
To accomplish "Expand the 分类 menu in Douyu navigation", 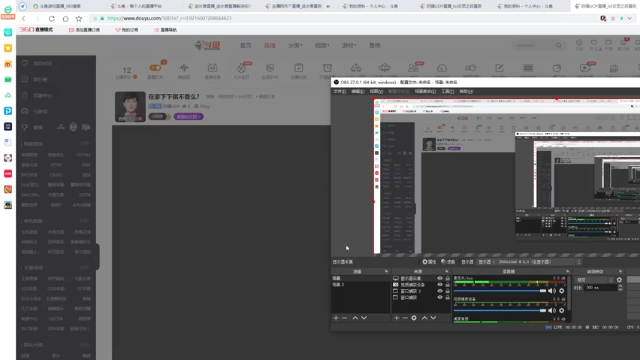I will tap(295, 45).
